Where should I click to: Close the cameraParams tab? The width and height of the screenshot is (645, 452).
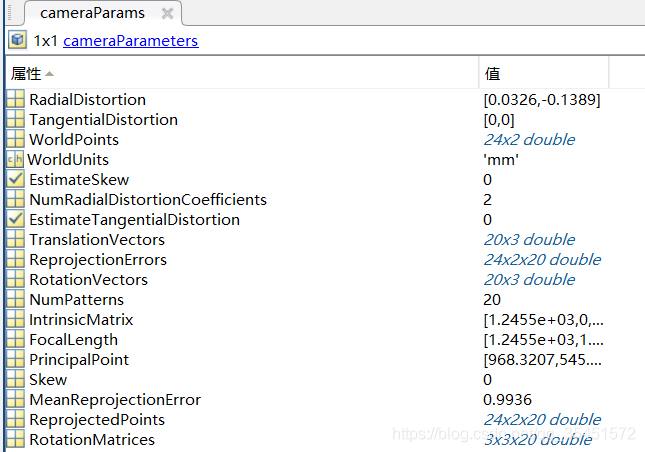pos(167,14)
